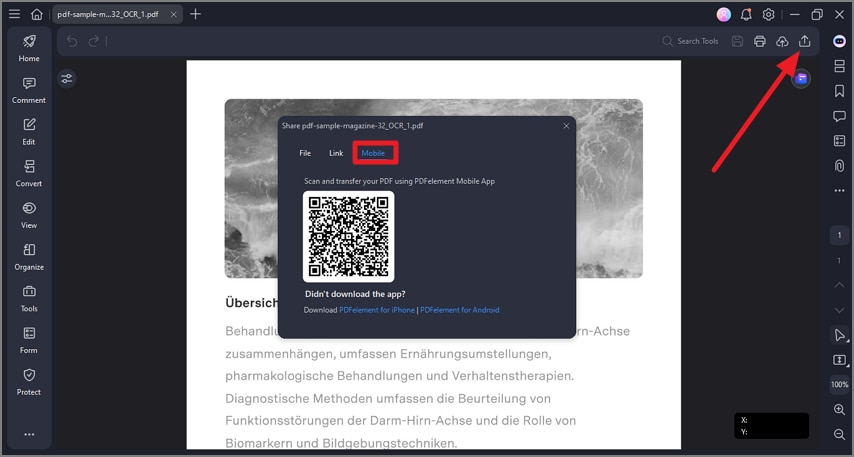Viewport: 854px width, 457px height.
Task: Open the share icon in toolbar
Action: tap(804, 41)
